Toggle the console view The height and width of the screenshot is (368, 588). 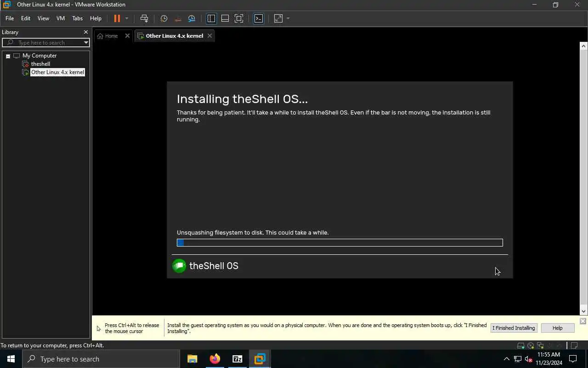(x=259, y=18)
